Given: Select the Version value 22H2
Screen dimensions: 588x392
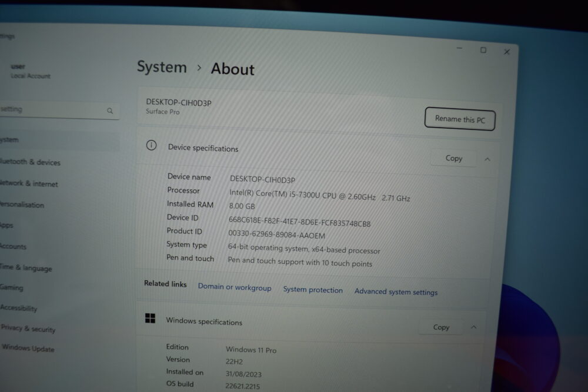Looking at the screenshot, I should [x=234, y=361].
